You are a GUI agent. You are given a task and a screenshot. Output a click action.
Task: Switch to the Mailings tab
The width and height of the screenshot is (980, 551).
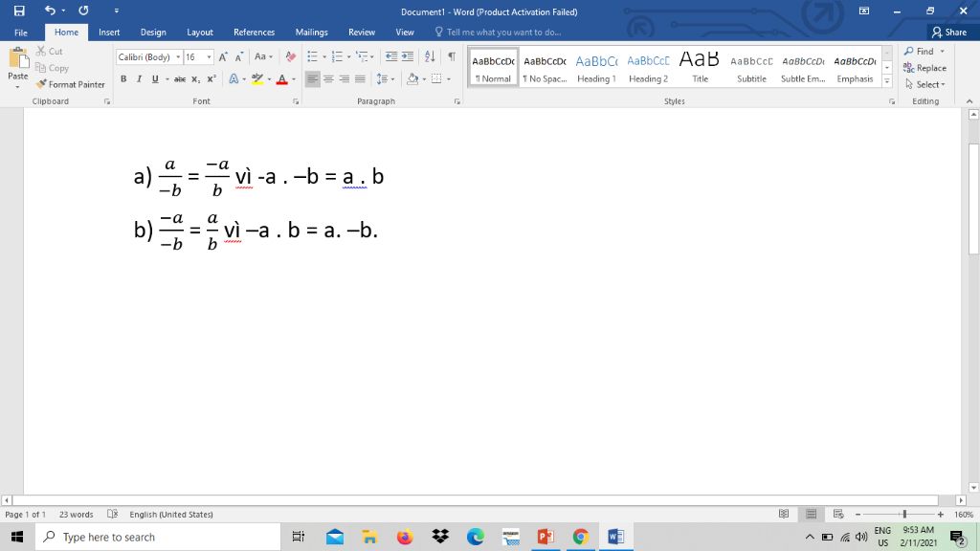point(311,32)
